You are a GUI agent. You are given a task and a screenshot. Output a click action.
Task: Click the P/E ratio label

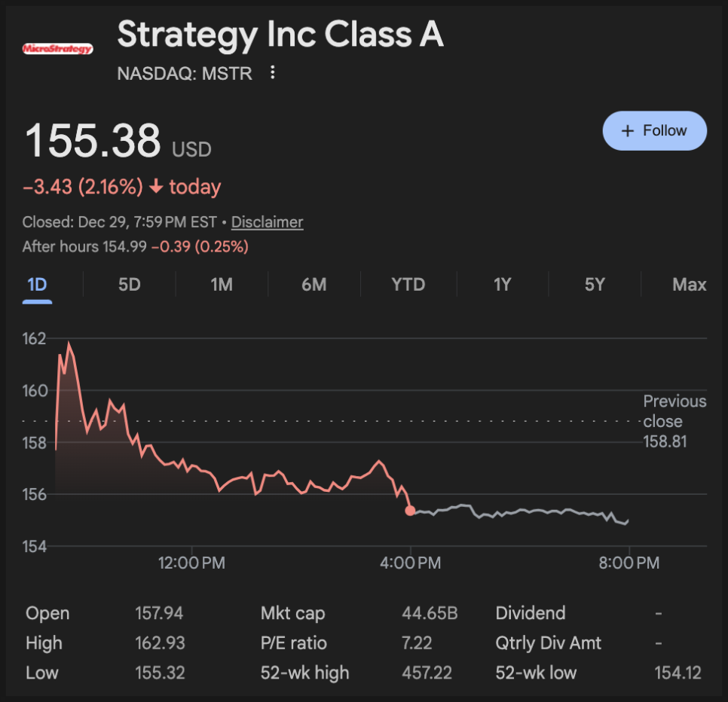coord(292,643)
